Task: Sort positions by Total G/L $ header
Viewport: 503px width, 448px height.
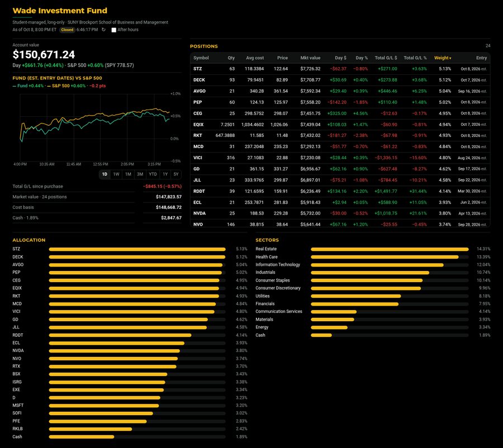Action: [386, 58]
